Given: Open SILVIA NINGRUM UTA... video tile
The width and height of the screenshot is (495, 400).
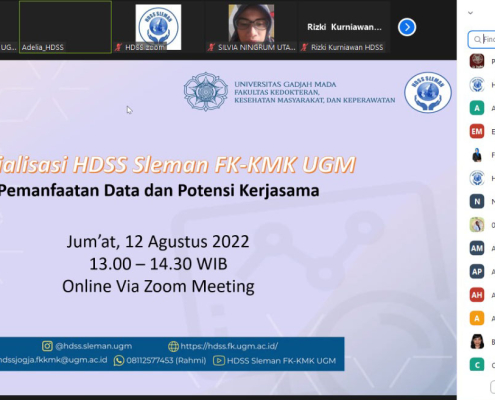Looking at the screenshot, I should (251, 27).
